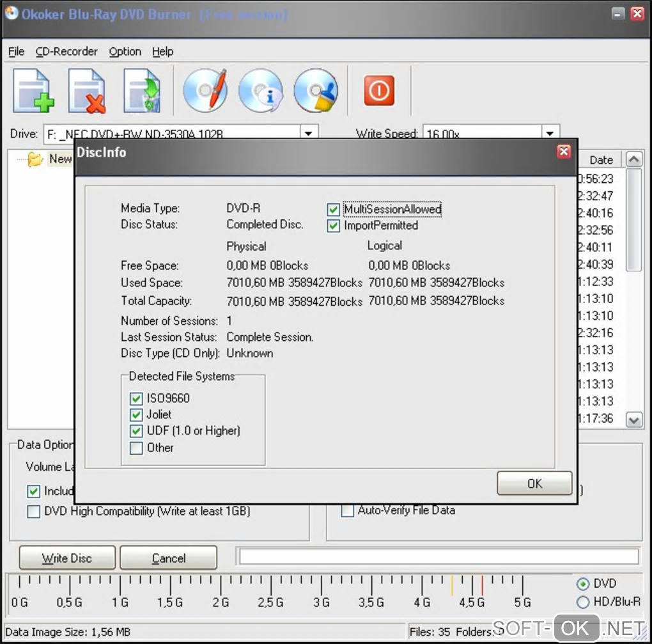Open the Disc Info toolbar icon
Viewport: 652px width, 644px height.
260,90
